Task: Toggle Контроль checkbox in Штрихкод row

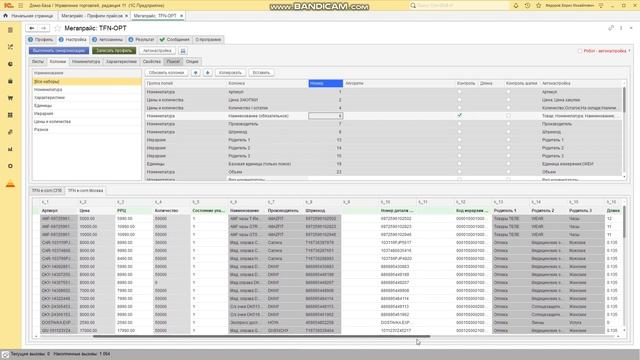Action: click(460, 132)
